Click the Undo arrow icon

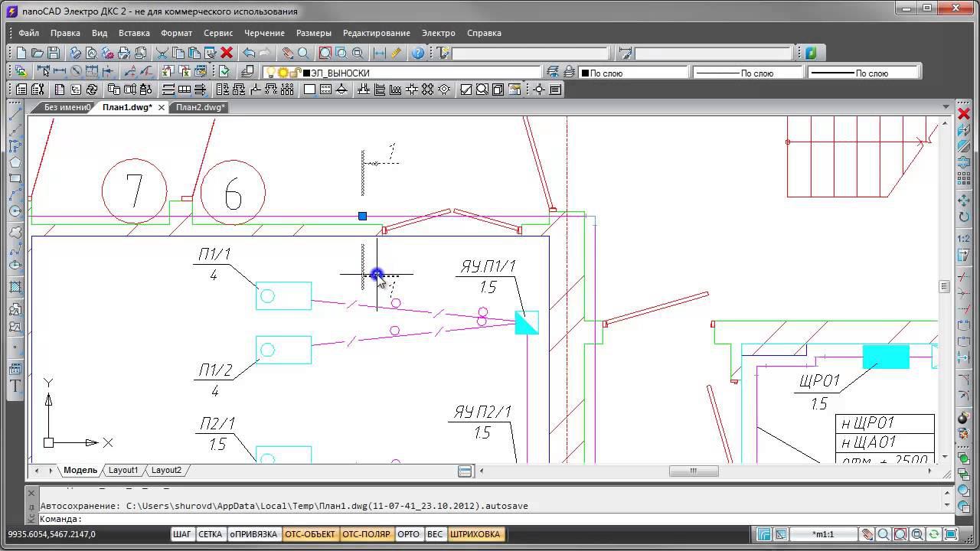pyautogui.click(x=249, y=53)
